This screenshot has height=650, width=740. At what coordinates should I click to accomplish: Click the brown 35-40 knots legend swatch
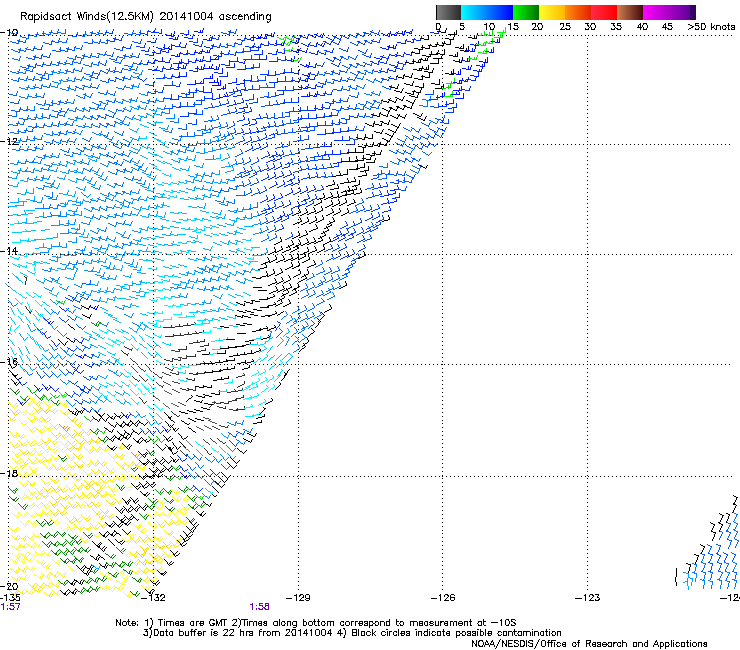click(630, 12)
